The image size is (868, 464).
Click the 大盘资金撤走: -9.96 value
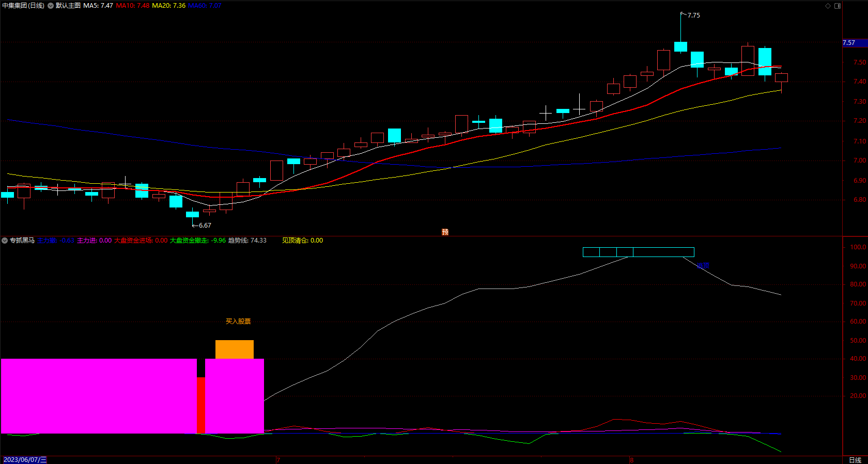(x=198, y=241)
